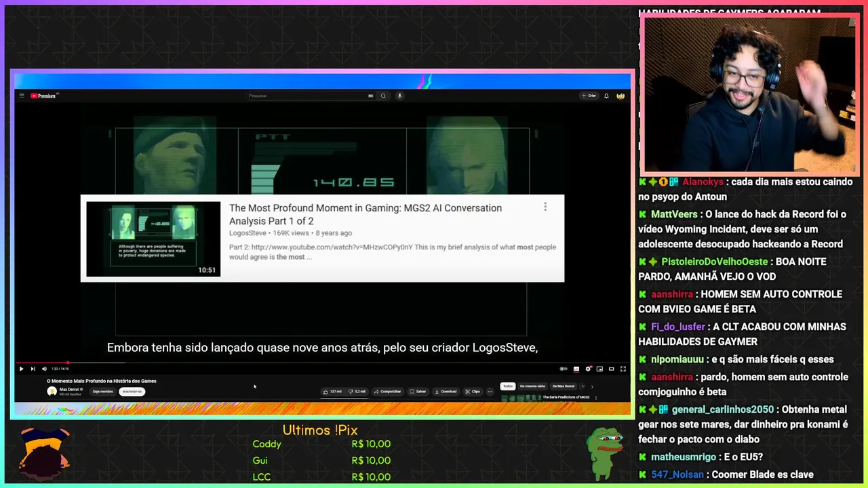This screenshot has height=488, width=868.
Task: Open the Max Derrat channel name link
Action: (x=68, y=389)
